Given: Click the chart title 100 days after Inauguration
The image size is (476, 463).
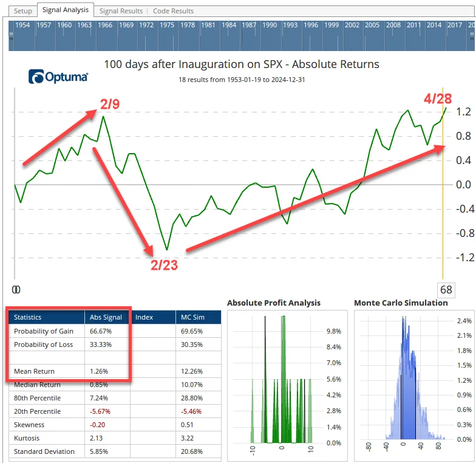Looking at the screenshot, I should pos(242,64).
